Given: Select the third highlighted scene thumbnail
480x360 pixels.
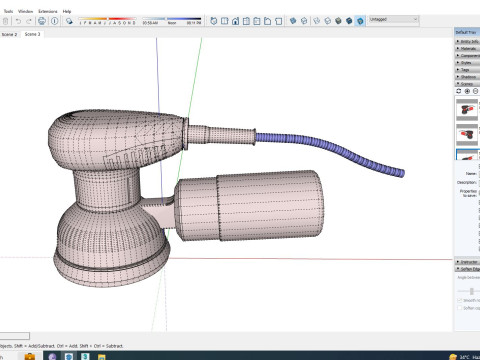Looking at the screenshot, I should click(468, 154).
